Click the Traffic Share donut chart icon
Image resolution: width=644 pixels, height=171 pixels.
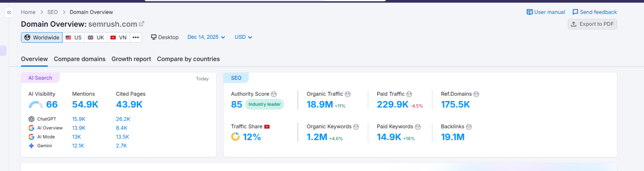(235, 137)
